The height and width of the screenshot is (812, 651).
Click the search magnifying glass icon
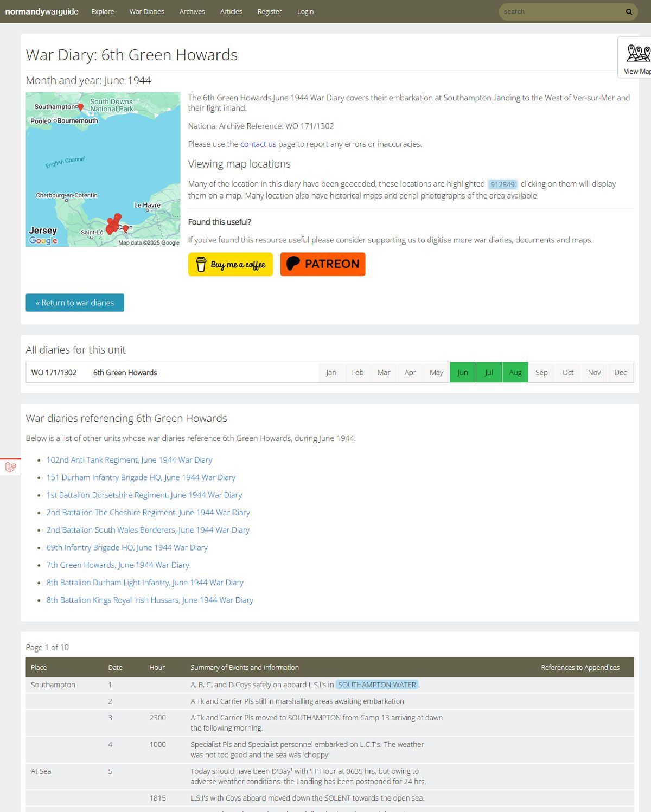point(628,11)
